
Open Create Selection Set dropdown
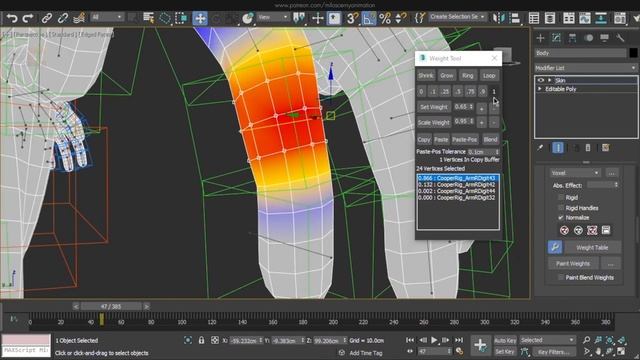(x=457, y=17)
